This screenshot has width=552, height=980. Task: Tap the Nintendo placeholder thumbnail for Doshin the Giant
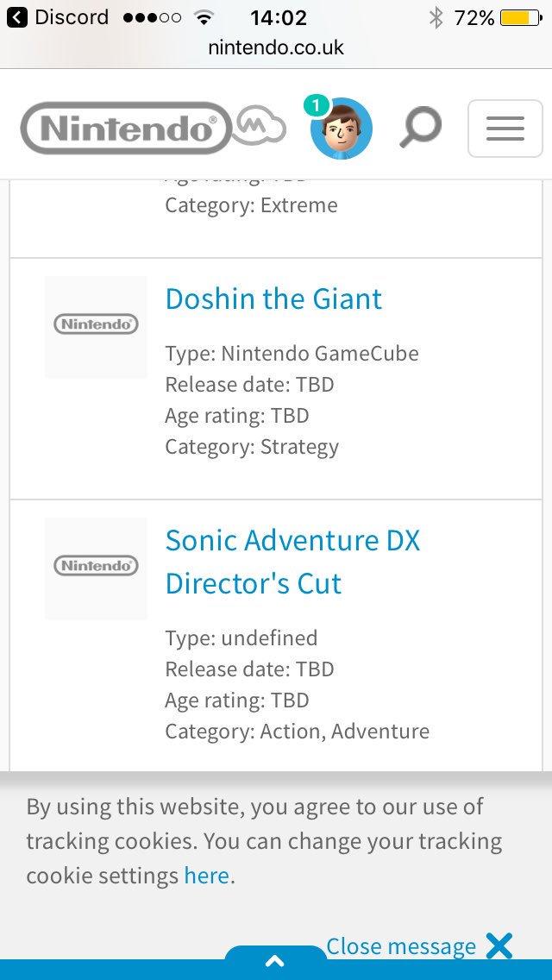coord(95,326)
